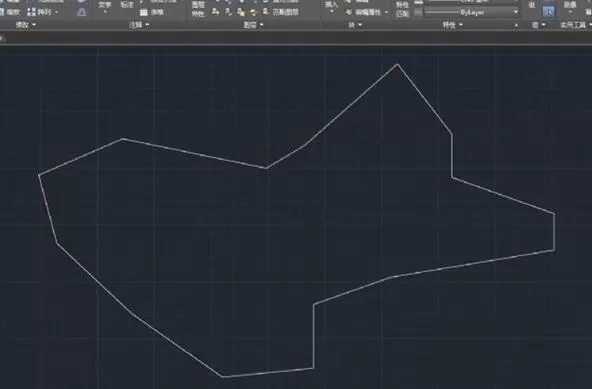Open the ByLayer linetype dropdown
The width and height of the screenshot is (592, 389).
pos(472,12)
